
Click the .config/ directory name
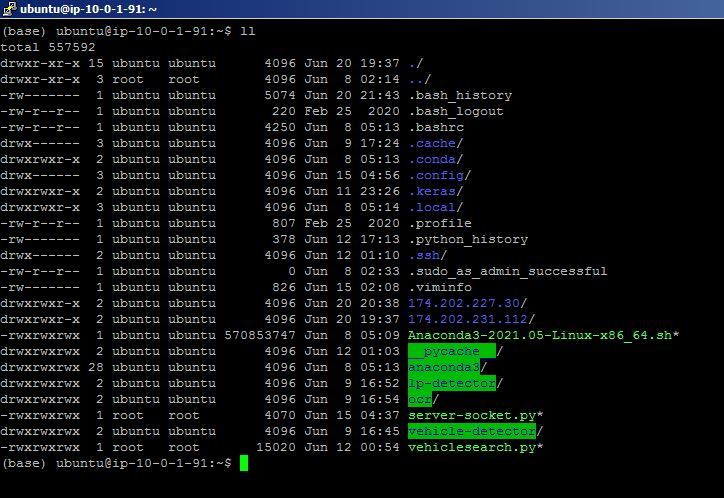[440, 175]
